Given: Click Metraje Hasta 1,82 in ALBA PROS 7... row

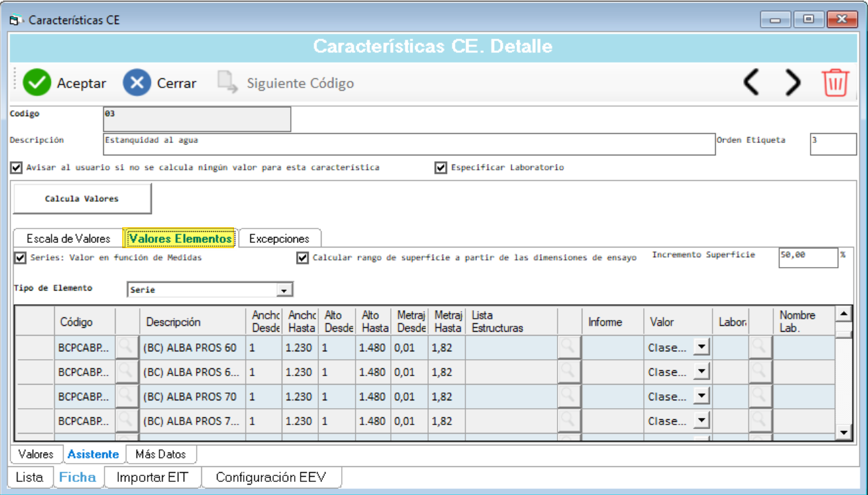Looking at the screenshot, I should [x=446, y=421].
